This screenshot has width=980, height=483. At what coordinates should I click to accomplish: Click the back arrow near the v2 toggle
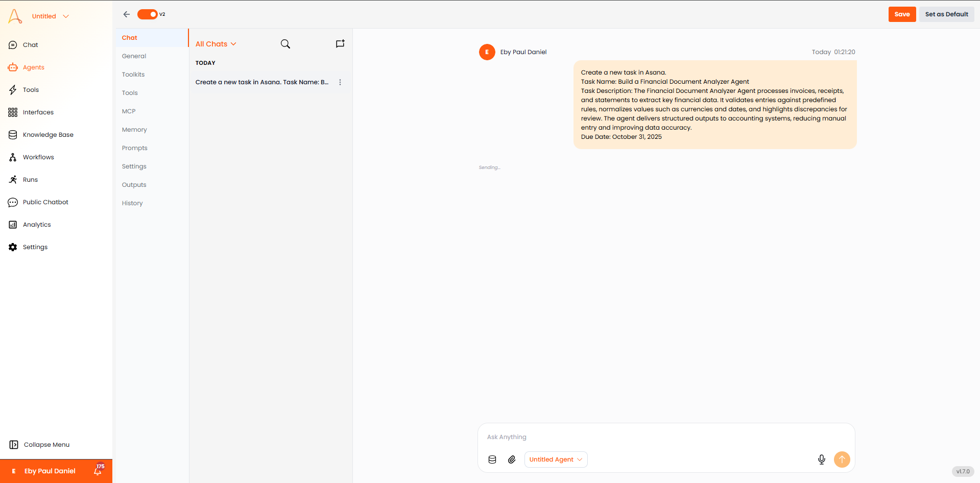[x=126, y=14]
